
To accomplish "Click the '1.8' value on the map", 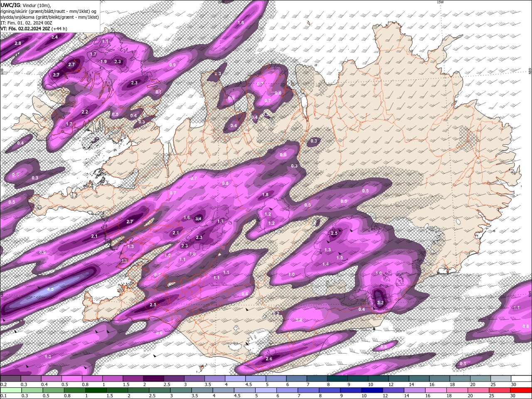I will 265,195.
